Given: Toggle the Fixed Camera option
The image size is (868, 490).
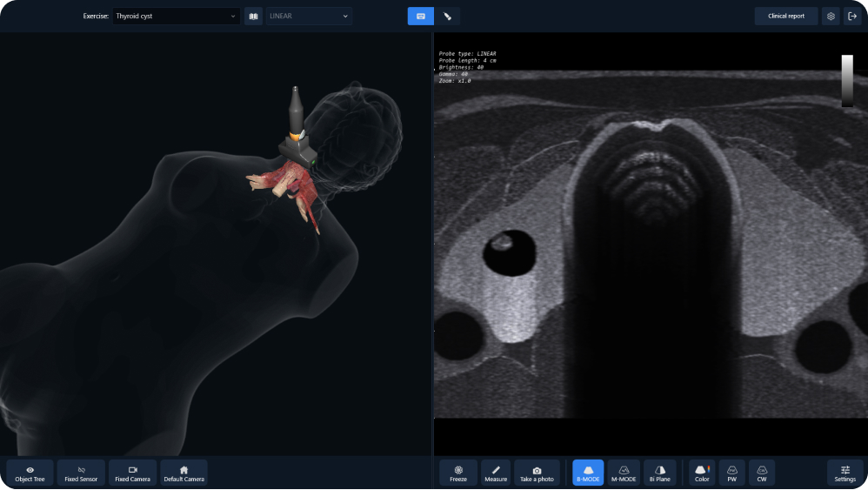Looking at the screenshot, I should pos(132,473).
